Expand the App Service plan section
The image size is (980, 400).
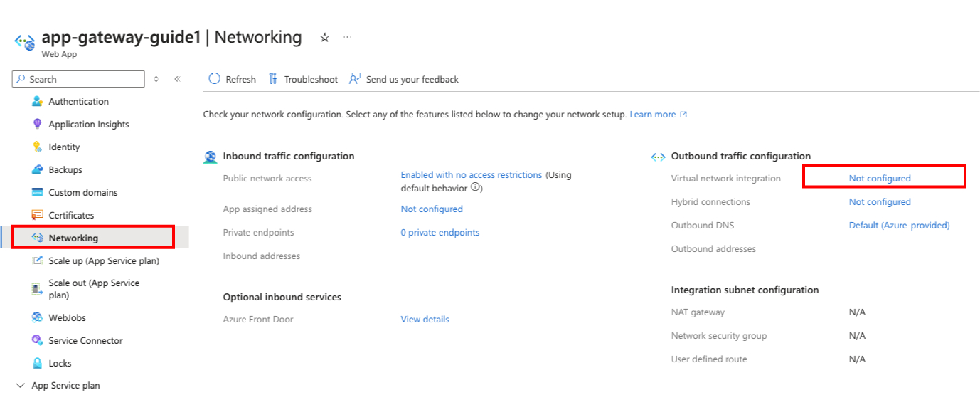19,386
